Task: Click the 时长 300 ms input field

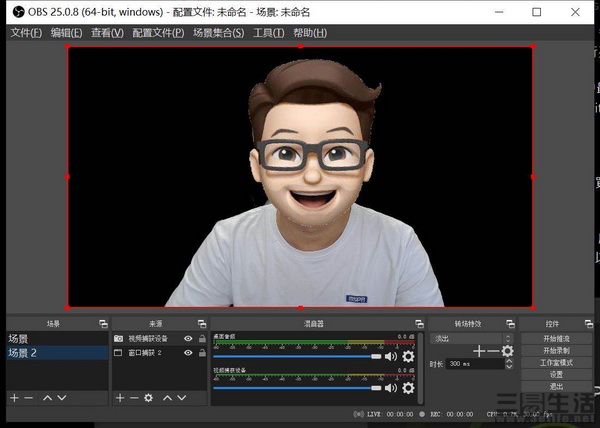Action: [475, 364]
